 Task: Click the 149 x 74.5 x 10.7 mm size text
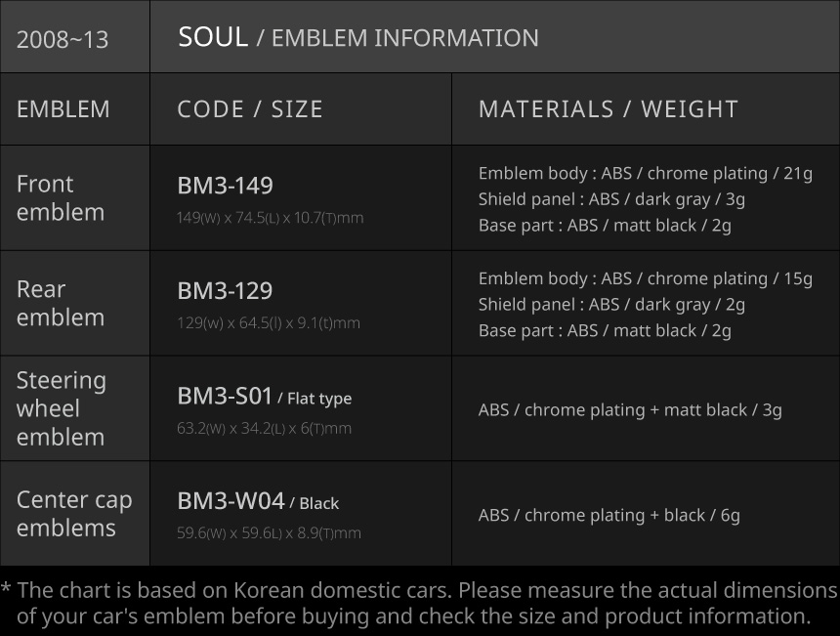tap(270, 218)
